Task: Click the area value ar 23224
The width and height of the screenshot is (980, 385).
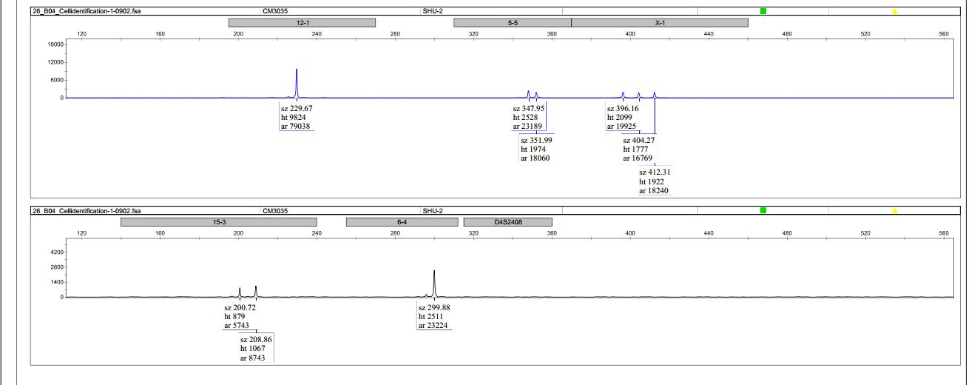Action: [435, 325]
